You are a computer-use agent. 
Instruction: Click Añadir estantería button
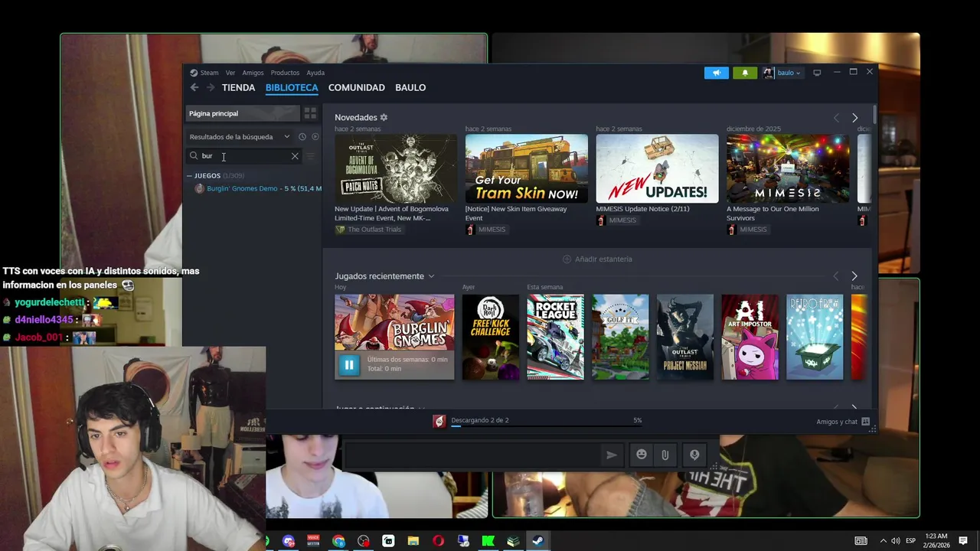(597, 259)
